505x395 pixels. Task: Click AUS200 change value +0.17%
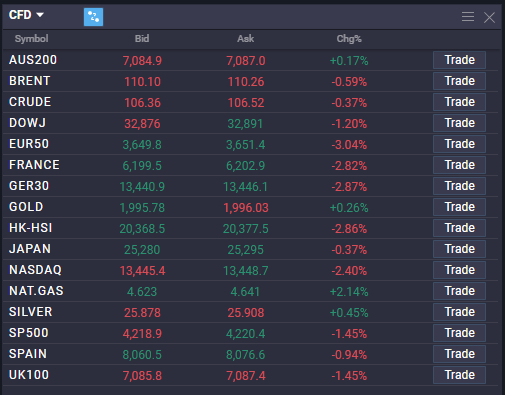[349, 61]
